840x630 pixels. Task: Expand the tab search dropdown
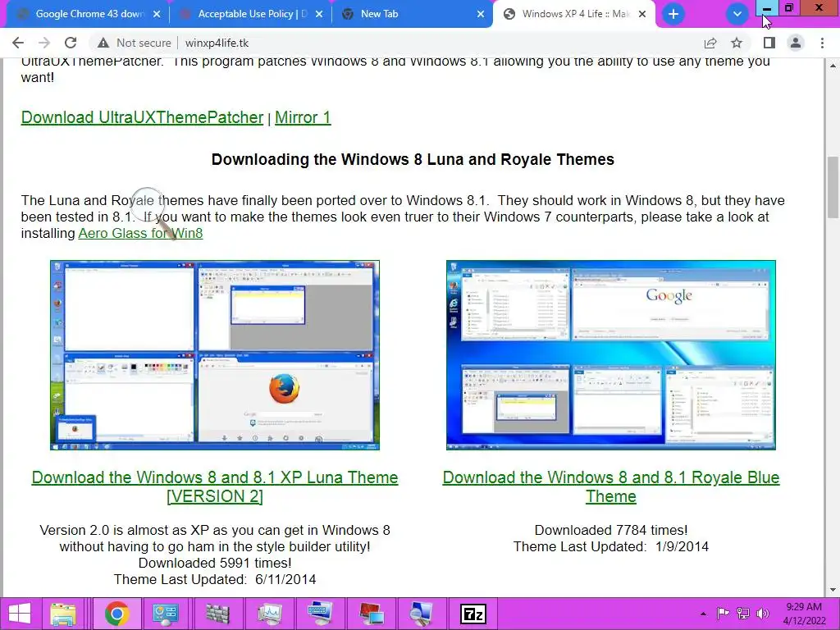tap(737, 14)
